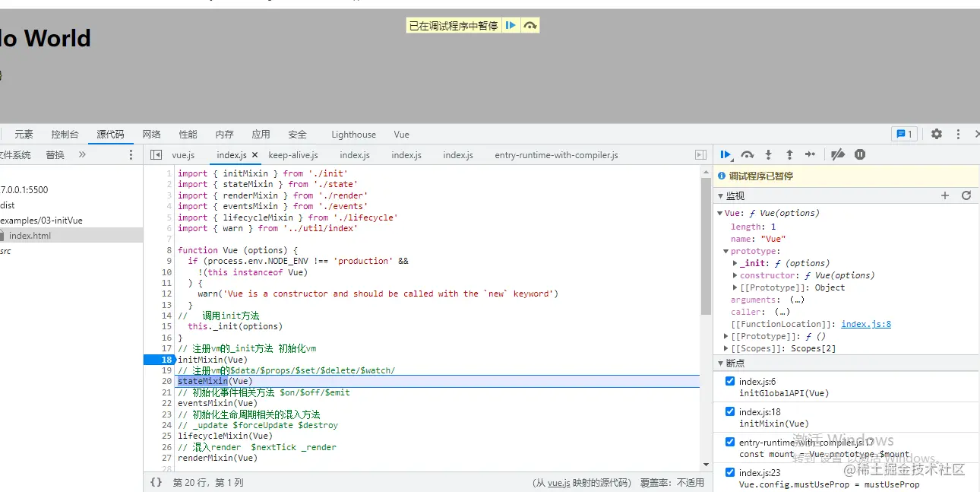
Task: Toggle the file navigator sidebar icon
Action: [x=156, y=154]
